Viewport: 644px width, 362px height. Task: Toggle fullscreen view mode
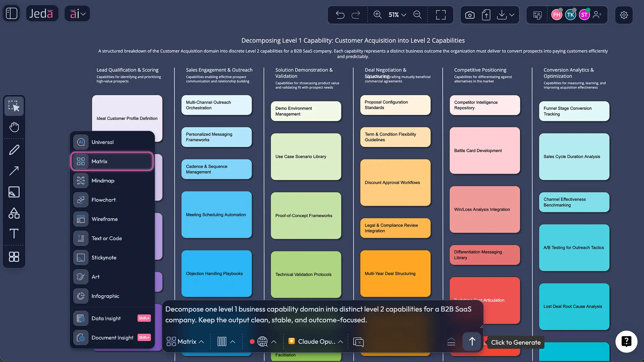coord(440,15)
